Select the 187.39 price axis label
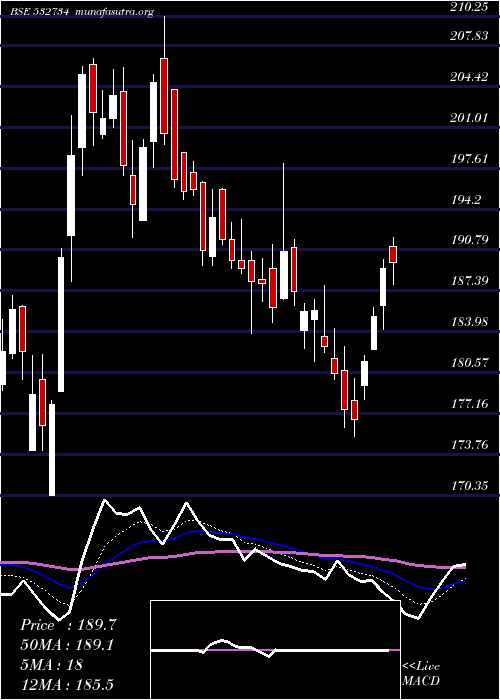Viewport: 500px width, 700px height. [468, 281]
